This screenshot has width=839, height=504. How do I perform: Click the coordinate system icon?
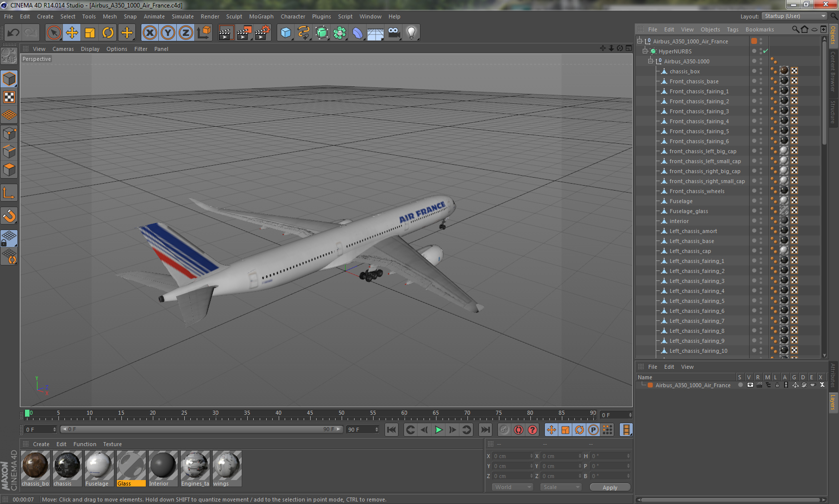click(204, 33)
